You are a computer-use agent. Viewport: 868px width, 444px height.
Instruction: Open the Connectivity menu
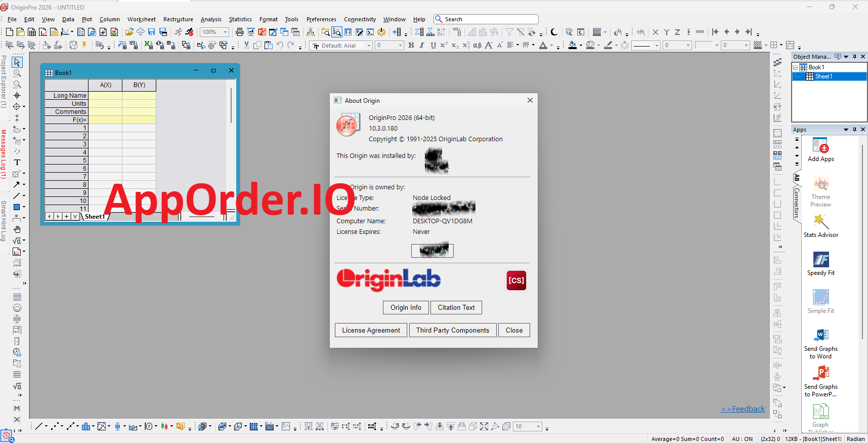360,19
